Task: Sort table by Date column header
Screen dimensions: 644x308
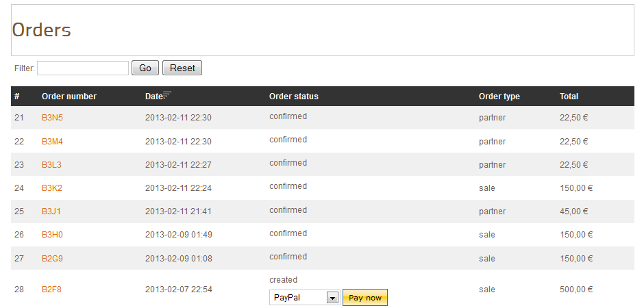Action: click(153, 97)
